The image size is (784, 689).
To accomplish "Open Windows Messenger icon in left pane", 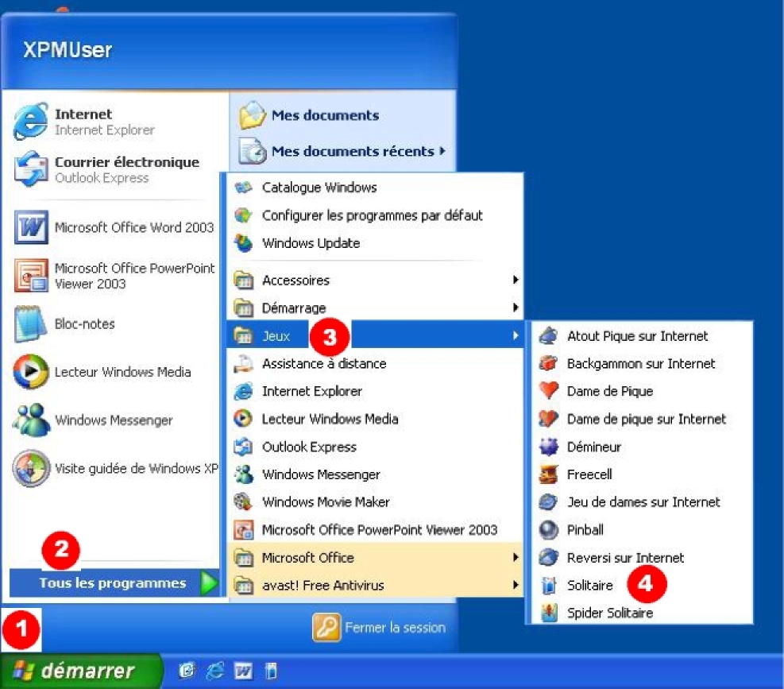I will [31, 420].
